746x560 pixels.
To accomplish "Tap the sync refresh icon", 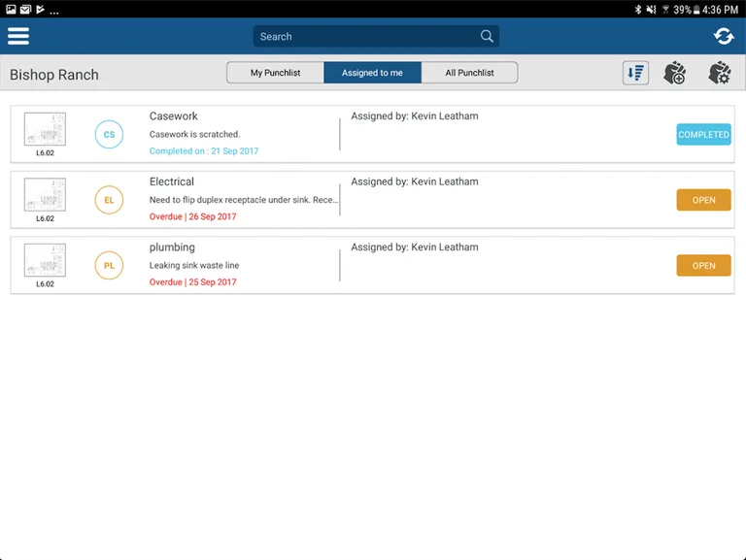I will coord(723,36).
